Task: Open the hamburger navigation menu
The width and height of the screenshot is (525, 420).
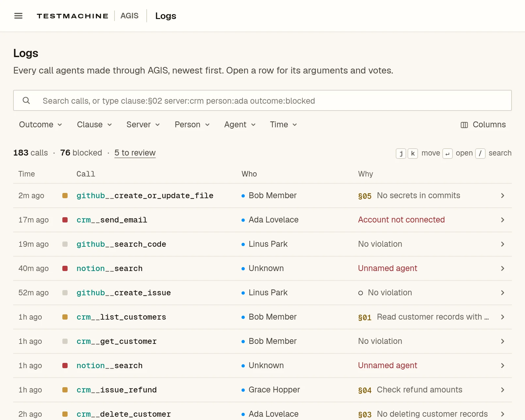Action: coord(18,16)
